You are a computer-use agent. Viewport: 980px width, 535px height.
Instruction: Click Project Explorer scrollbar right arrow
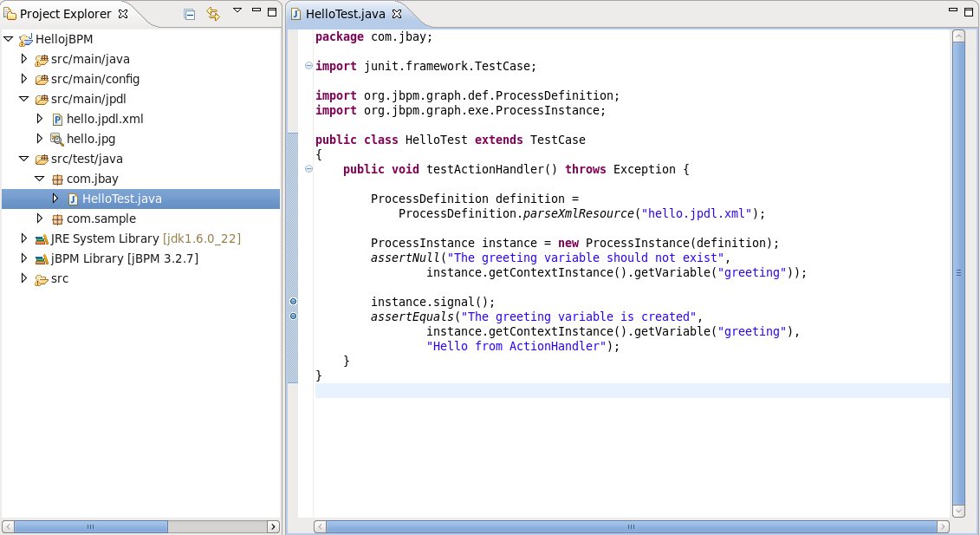(x=273, y=527)
